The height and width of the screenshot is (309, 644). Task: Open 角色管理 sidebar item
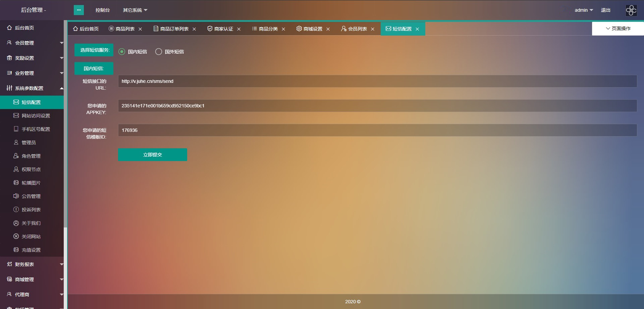[31, 156]
